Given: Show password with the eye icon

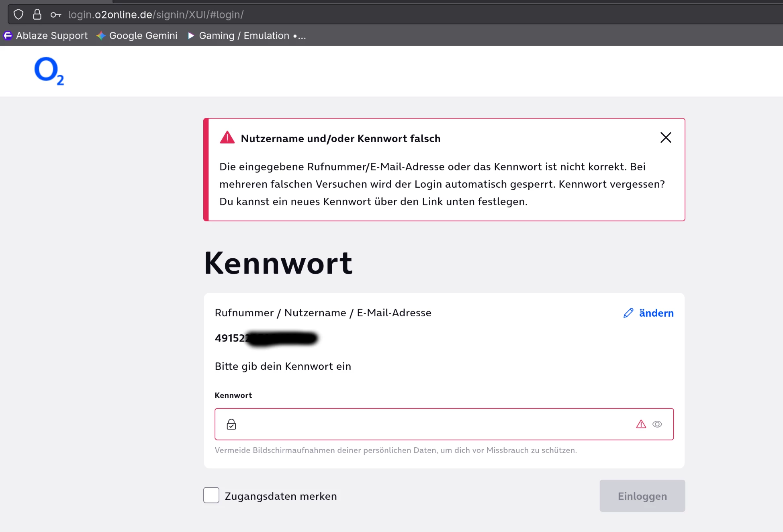Looking at the screenshot, I should (657, 424).
